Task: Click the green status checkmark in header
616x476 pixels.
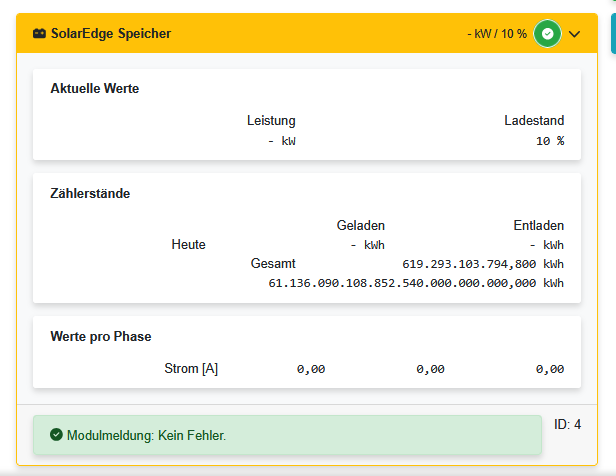Action: click(547, 34)
